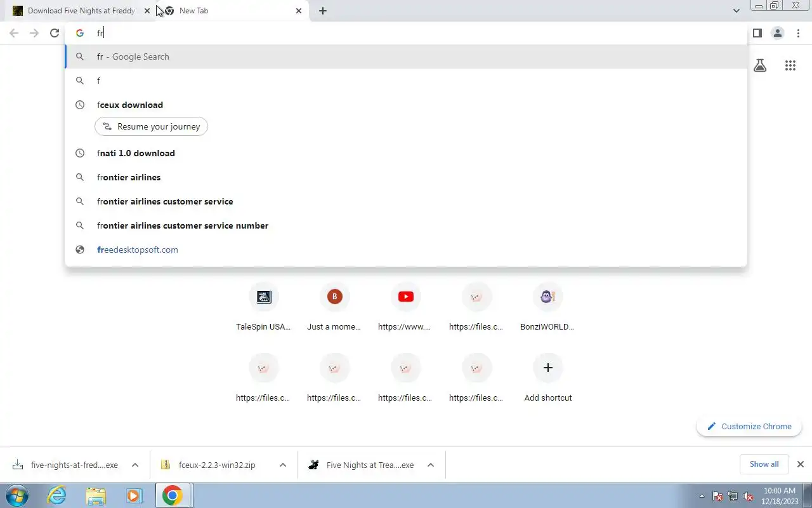Close the New Tab tab
Image resolution: width=812 pixels, height=508 pixels.
click(299, 11)
